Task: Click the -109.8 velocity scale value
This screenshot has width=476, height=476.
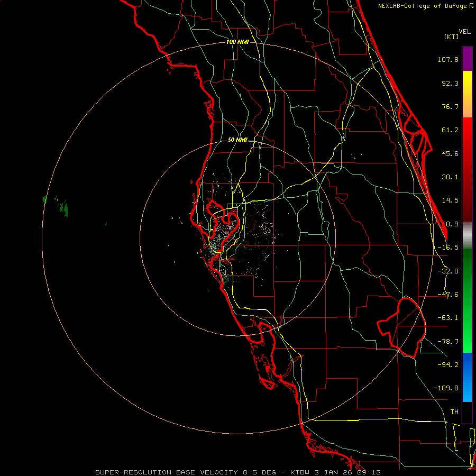Action: point(446,388)
